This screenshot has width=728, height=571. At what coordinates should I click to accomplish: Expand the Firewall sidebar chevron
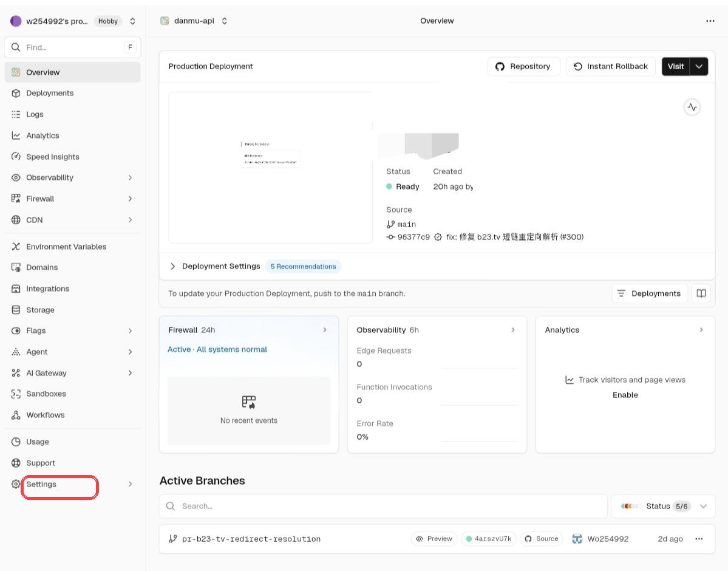coord(131,199)
